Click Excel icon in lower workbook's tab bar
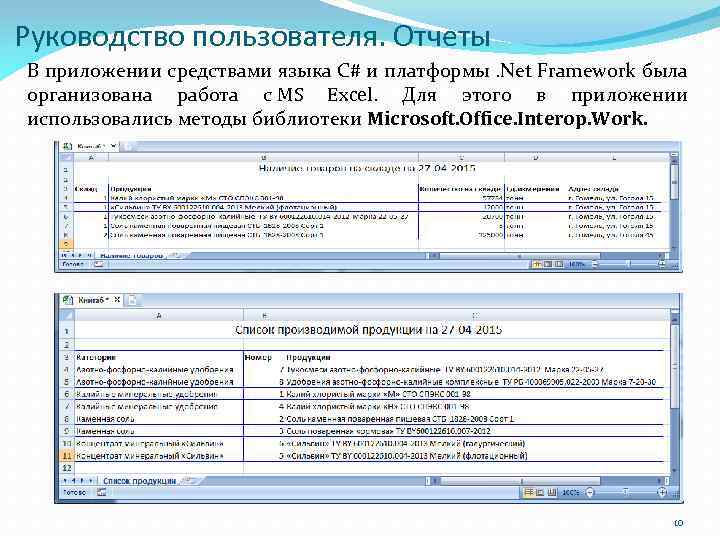720x540 pixels. coord(68,300)
